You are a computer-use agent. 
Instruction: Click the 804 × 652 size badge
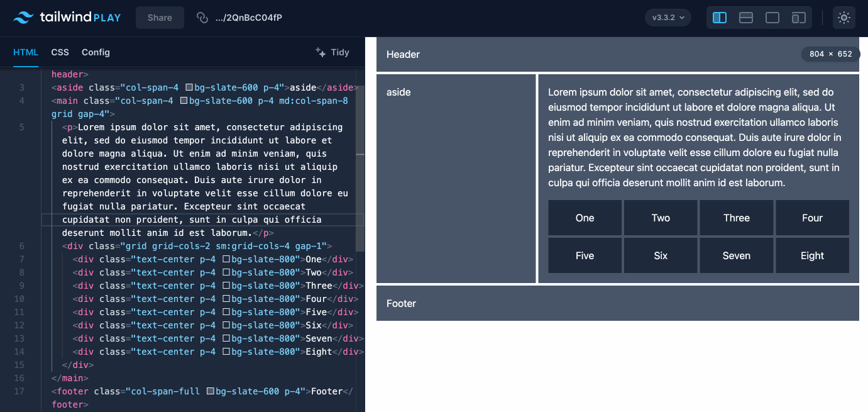point(830,55)
